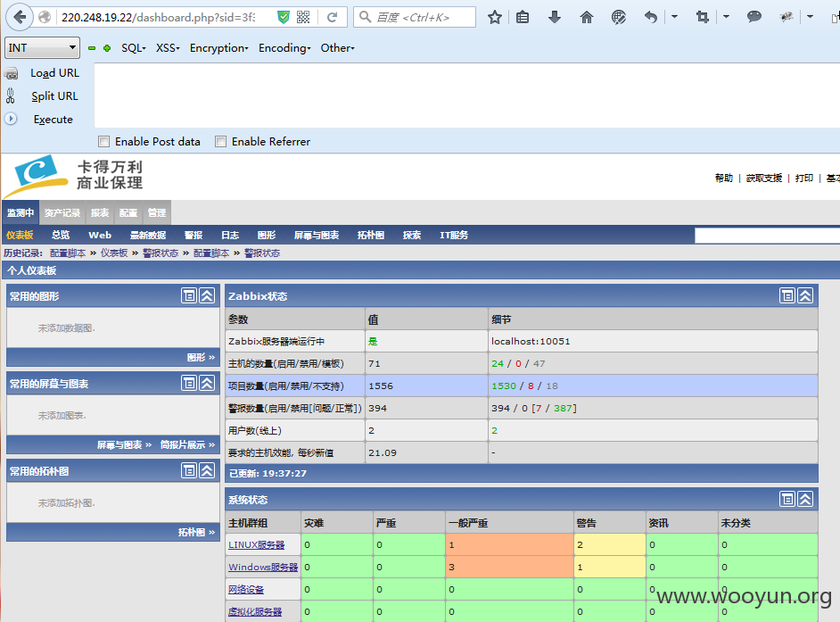Click the Execute button in HackBar
The height and width of the screenshot is (622, 840).
[x=53, y=120]
